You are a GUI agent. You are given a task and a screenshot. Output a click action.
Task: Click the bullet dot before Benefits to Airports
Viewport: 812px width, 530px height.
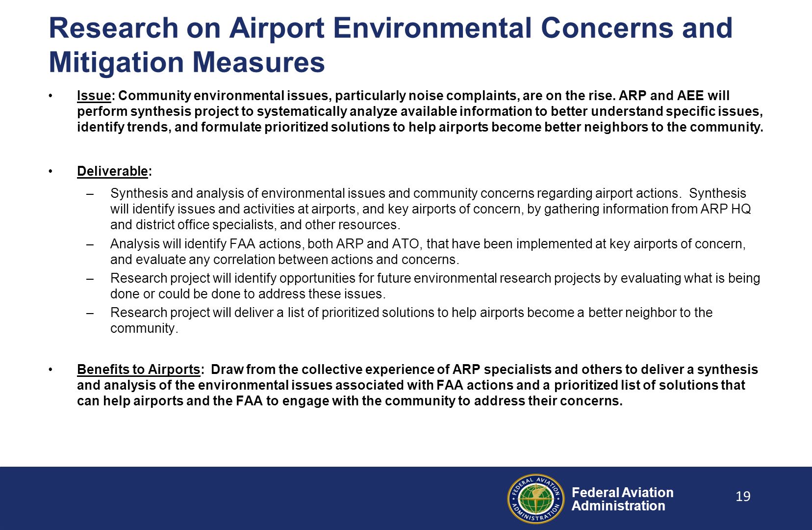point(51,370)
